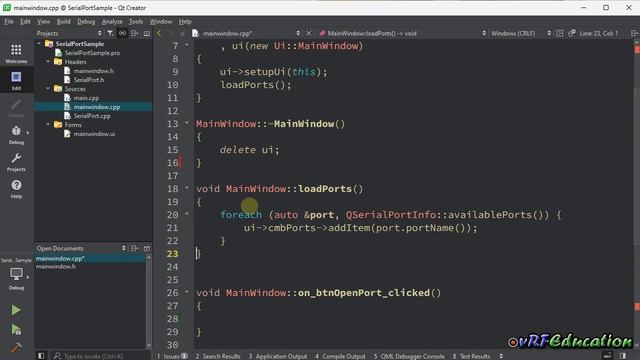Collapse the SerialPortSample project node

39,43
